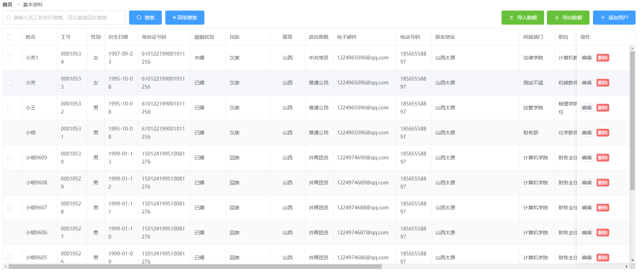
Task: Click the scroll-left arrow of the horizontal scrollbar
Action: click(x=5, y=267)
